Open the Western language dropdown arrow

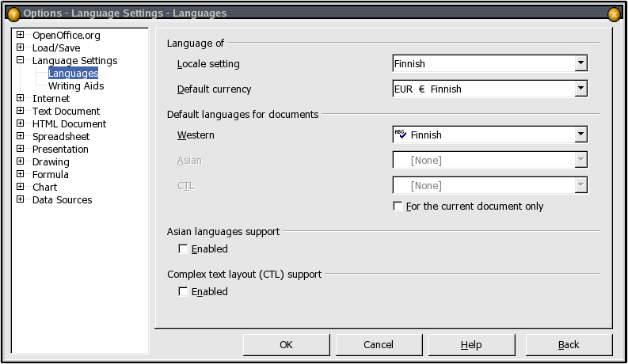coord(580,135)
